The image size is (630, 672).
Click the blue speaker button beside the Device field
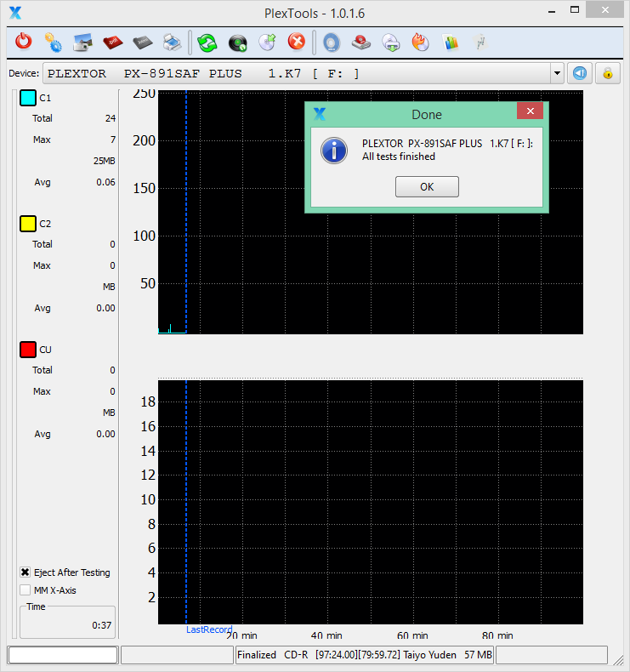[x=580, y=73]
